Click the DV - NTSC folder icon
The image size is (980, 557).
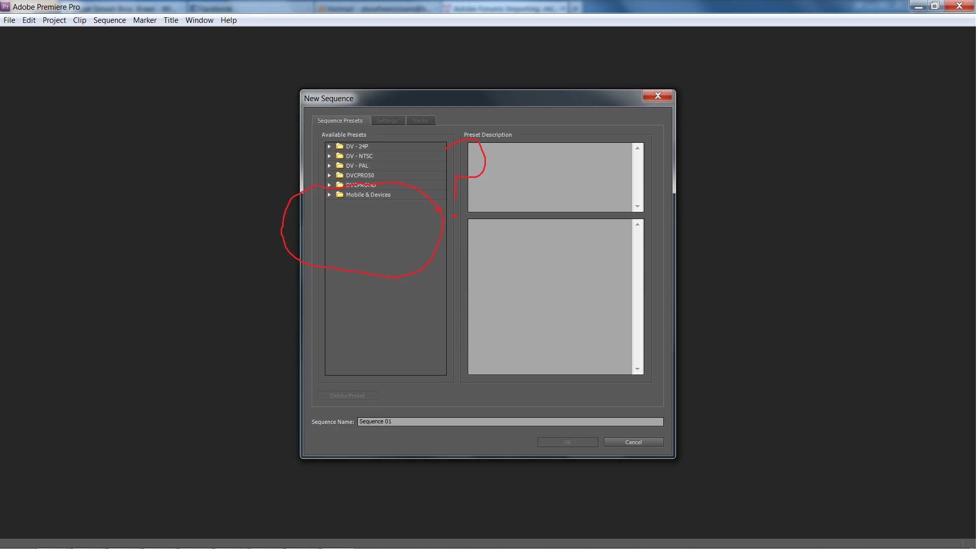point(340,156)
